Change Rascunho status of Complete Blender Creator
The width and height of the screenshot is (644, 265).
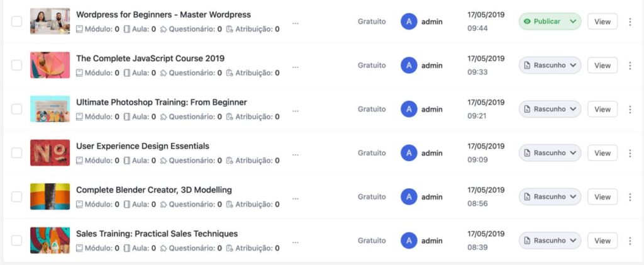(x=550, y=197)
